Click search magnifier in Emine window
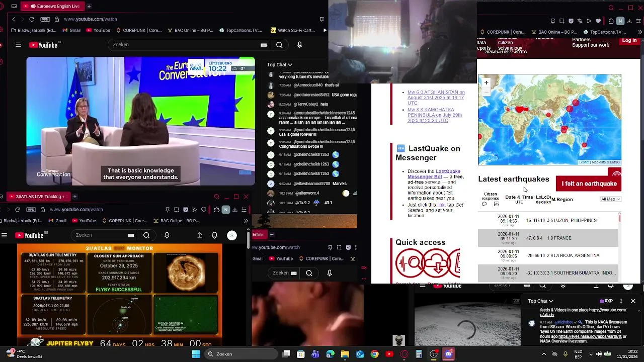The width and height of the screenshot is (644, 362). [309, 273]
